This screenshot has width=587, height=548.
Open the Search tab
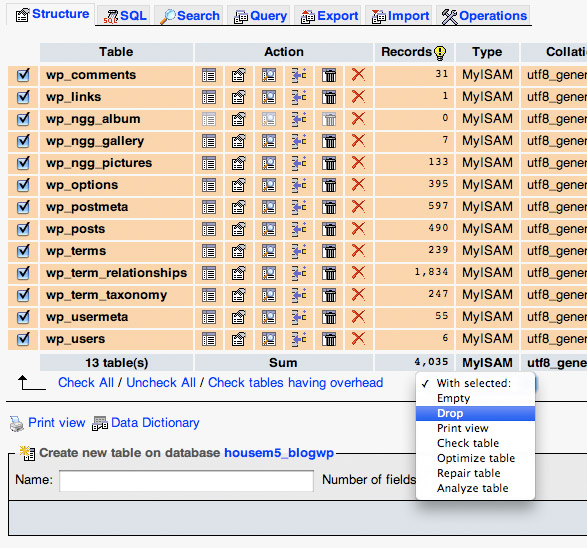[189, 16]
